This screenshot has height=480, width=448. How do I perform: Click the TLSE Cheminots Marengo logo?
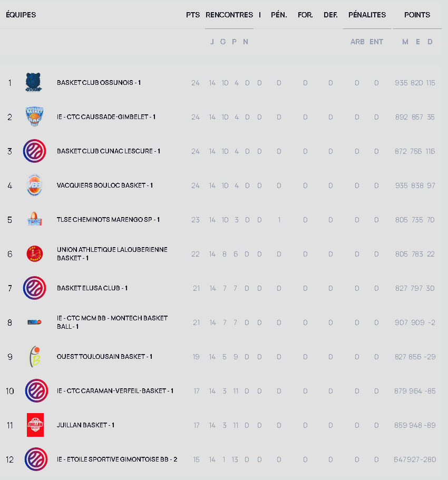point(34,220)
